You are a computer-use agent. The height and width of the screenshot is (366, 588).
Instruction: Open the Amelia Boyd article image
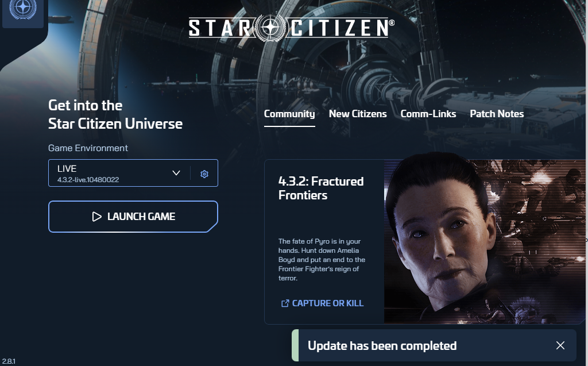coord(485,241)
